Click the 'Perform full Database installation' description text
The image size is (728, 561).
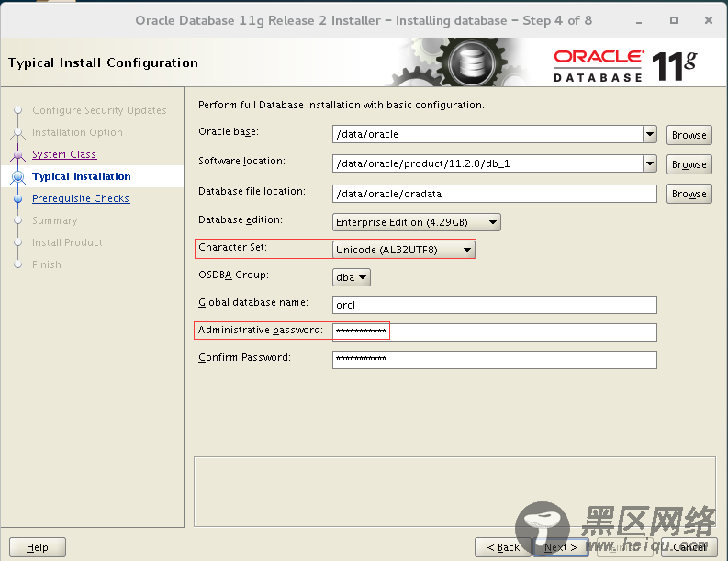(x=342, y=105)
